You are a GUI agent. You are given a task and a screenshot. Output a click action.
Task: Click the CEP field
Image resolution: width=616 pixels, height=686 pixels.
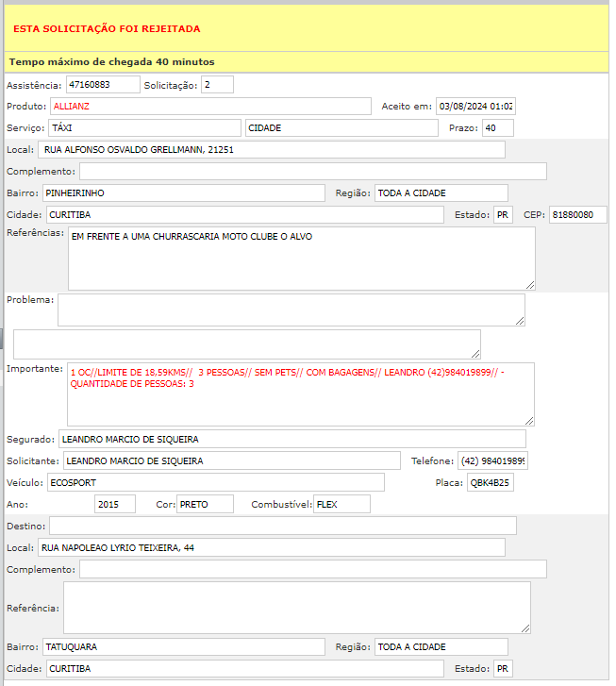coord(577,214)
